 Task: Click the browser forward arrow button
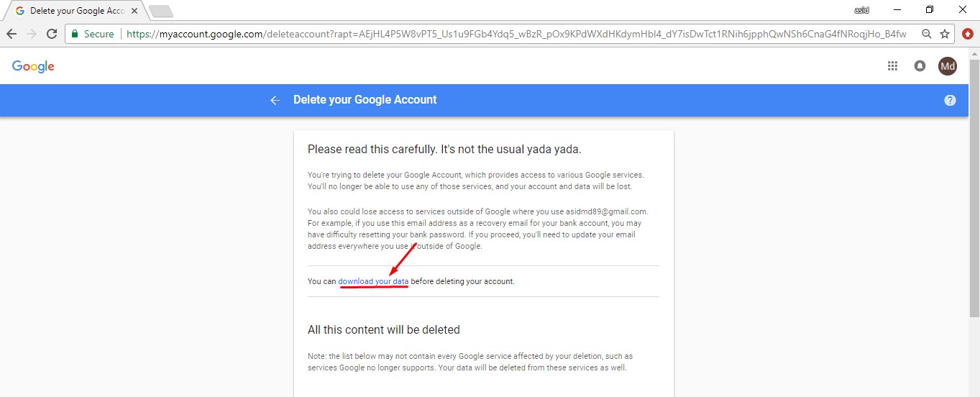(32, 34)
